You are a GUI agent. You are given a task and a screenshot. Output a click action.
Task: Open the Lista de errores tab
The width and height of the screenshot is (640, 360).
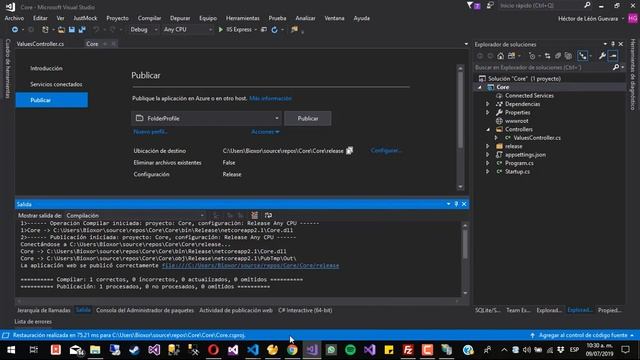pyautogui.click(x=33, y=322)
